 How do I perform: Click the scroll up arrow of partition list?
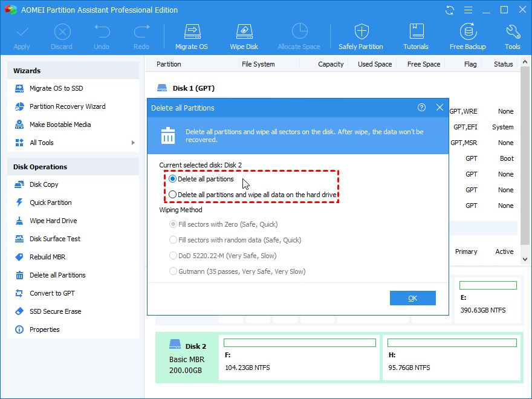(x=525, y=62)
